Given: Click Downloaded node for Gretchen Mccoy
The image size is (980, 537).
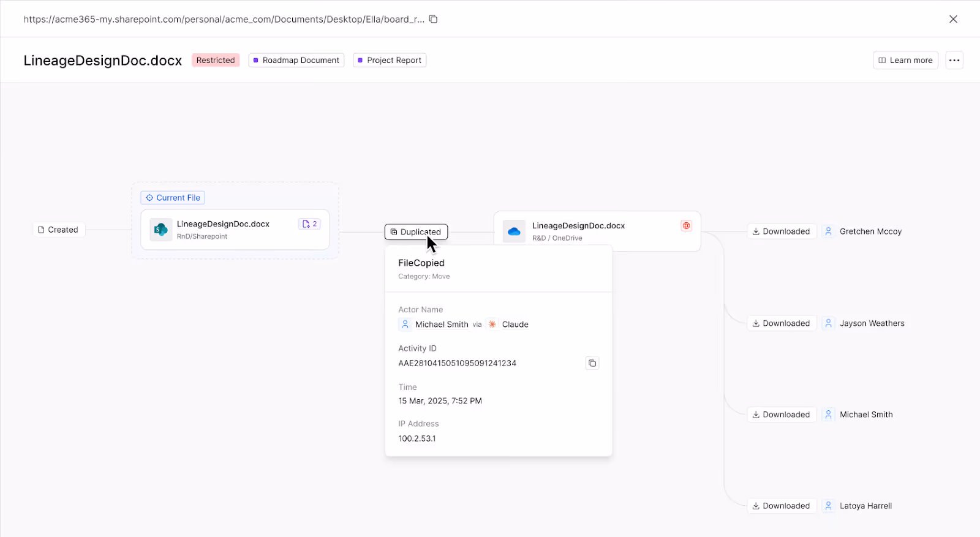Looking at the screenshot, I should (782, 231).
